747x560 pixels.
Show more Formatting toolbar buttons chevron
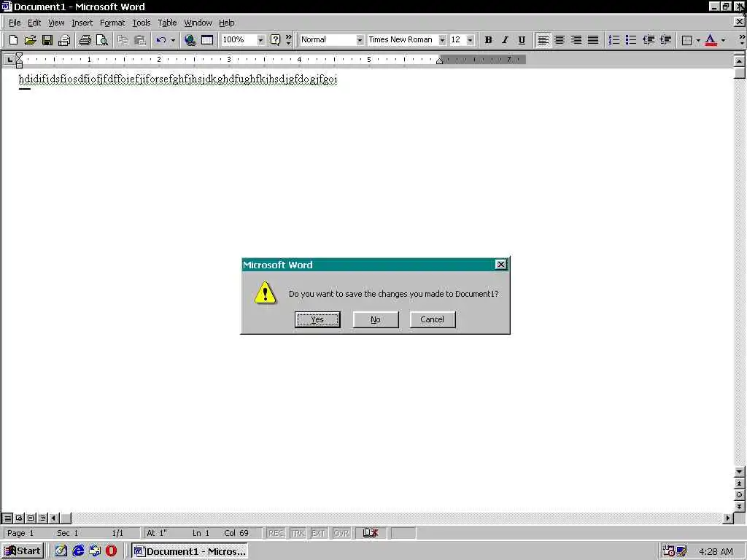(742, 40)
